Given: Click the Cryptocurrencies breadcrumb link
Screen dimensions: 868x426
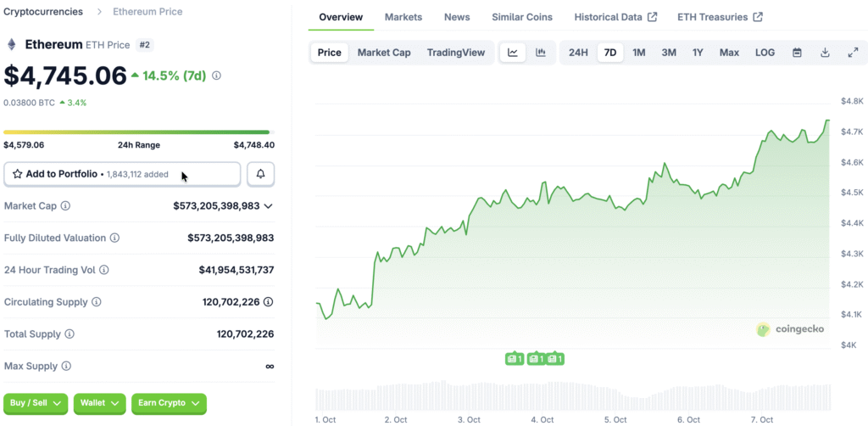Looking at the screenshot, I should pos(43,12).
